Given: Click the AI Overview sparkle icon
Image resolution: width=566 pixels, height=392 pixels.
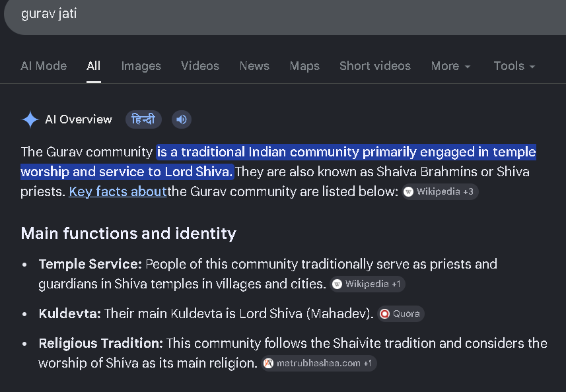Looking at the screenshot, I should click(30, 119).
